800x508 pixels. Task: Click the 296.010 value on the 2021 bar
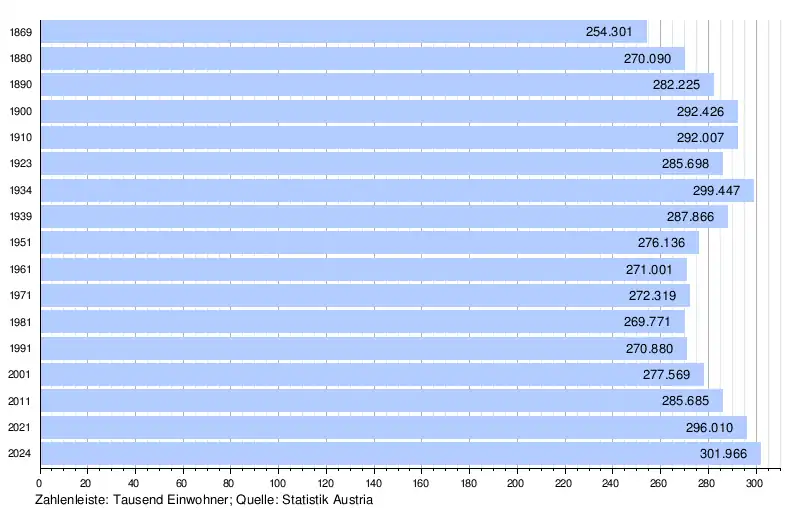709,428
